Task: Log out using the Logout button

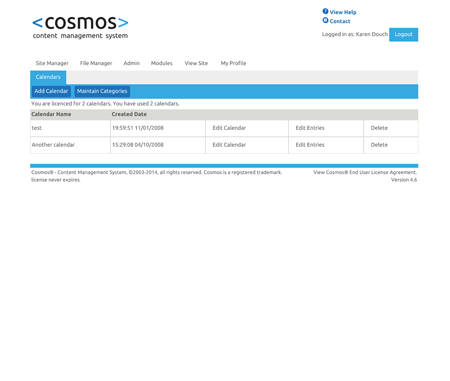Action: (x=403, y=34)
